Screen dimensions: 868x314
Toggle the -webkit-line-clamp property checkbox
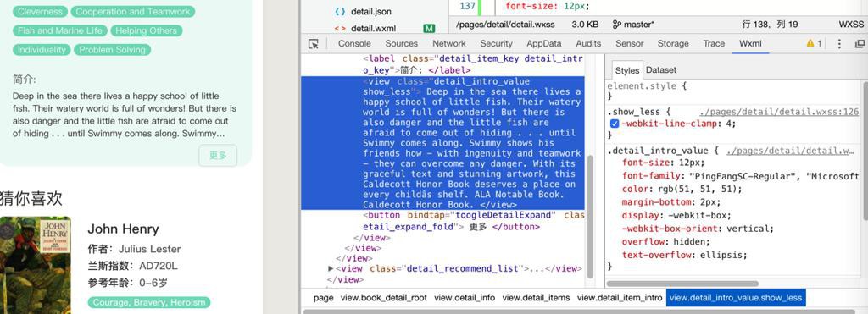(615, 124)
